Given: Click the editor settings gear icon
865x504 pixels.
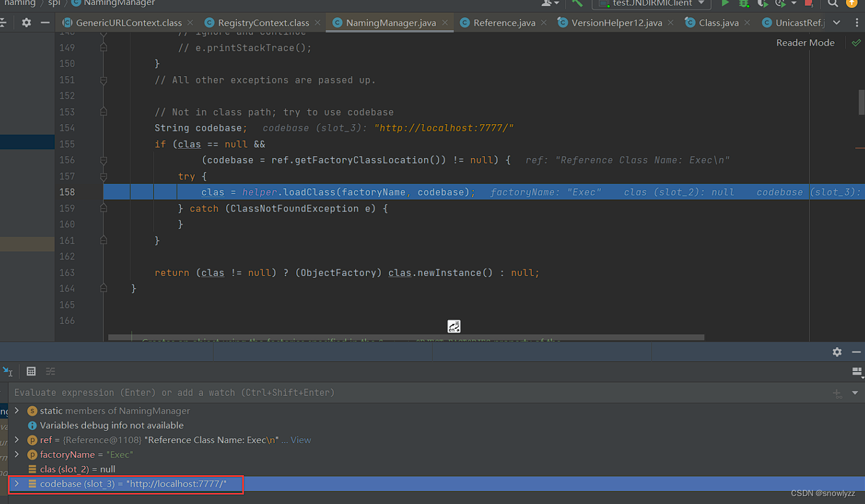Looking at the screenshot, I should point(25,22).
